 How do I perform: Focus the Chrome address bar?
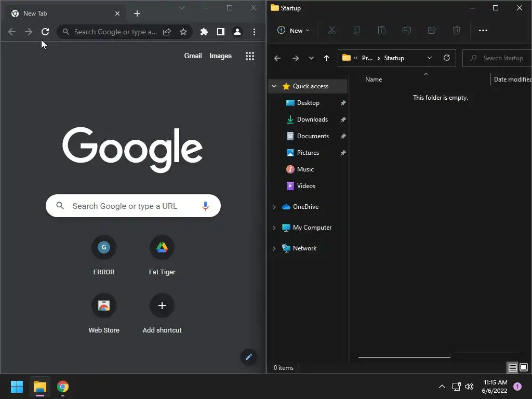coord(115,32)
